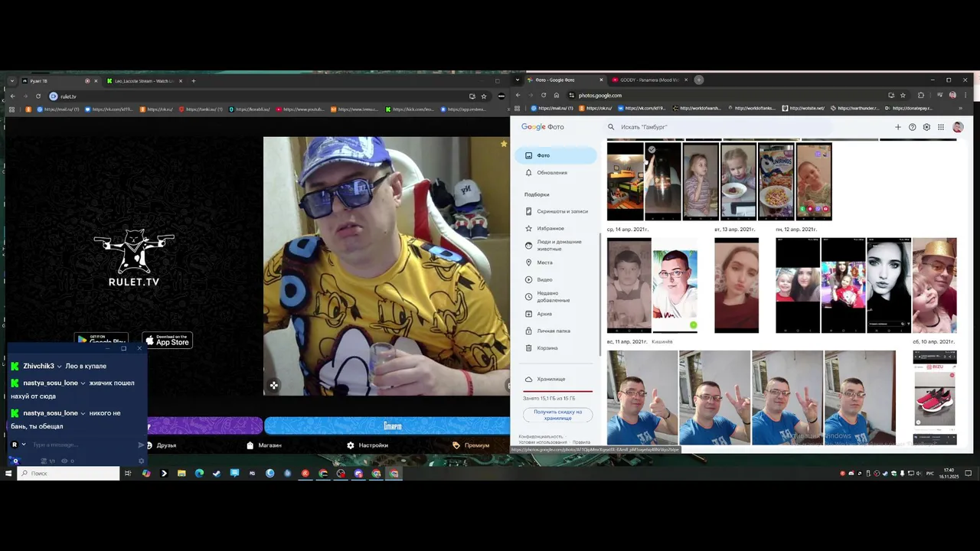The height and width of the screenshot is (551, 980).
Task: Bookmark rulet.tv with star icon
Action: point(484,96)
